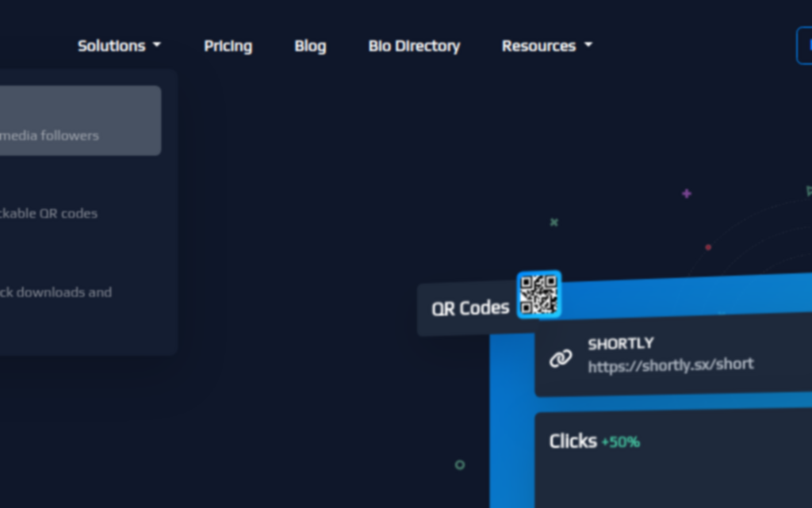Click the purple plus shape

pyautogui.click(x=687, y=193)
